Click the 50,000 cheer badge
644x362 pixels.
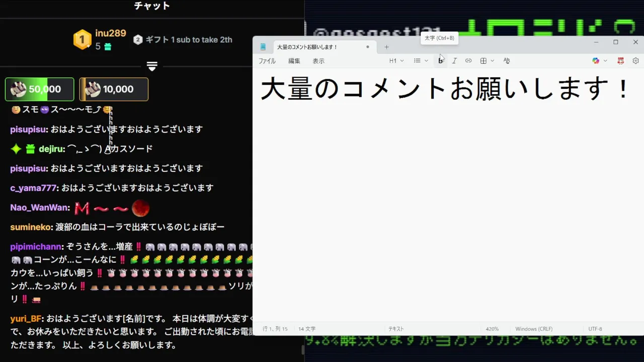(x=39, y=89)
